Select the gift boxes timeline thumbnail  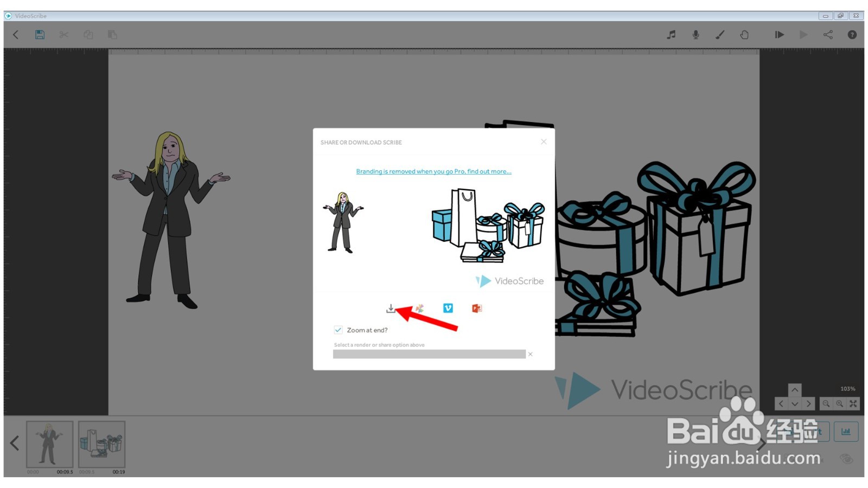(x=101, y=444)
